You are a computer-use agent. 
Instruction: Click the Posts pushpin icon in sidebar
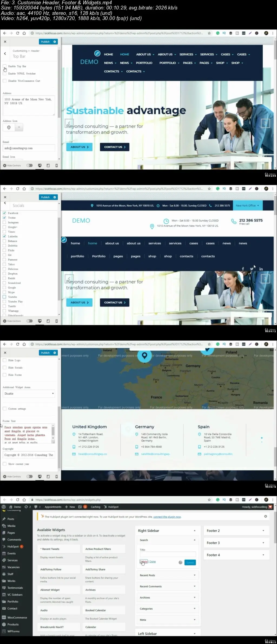click(4, 519)
